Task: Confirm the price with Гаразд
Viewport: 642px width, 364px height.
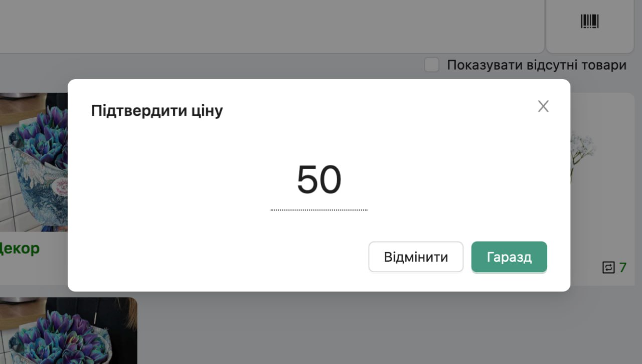Action: [x=509, y=257]
